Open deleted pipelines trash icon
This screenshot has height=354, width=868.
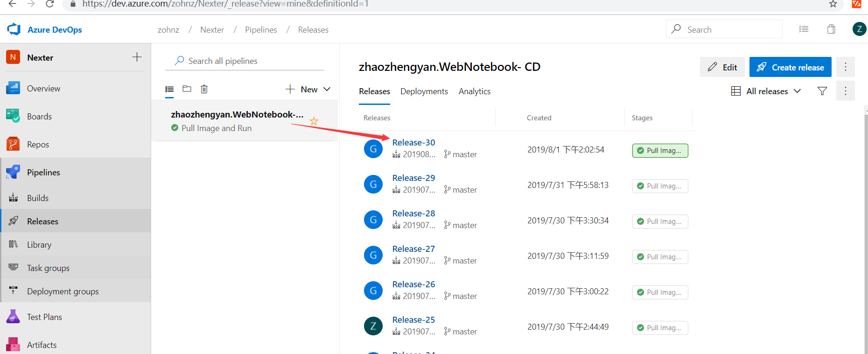point(204,89)
